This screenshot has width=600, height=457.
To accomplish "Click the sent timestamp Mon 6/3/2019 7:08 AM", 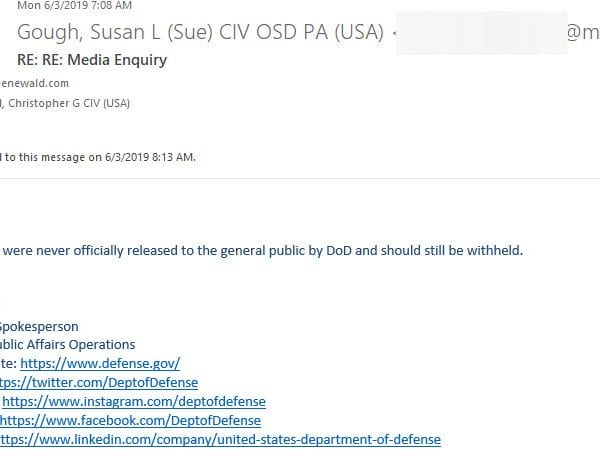I will coord(75,5).
